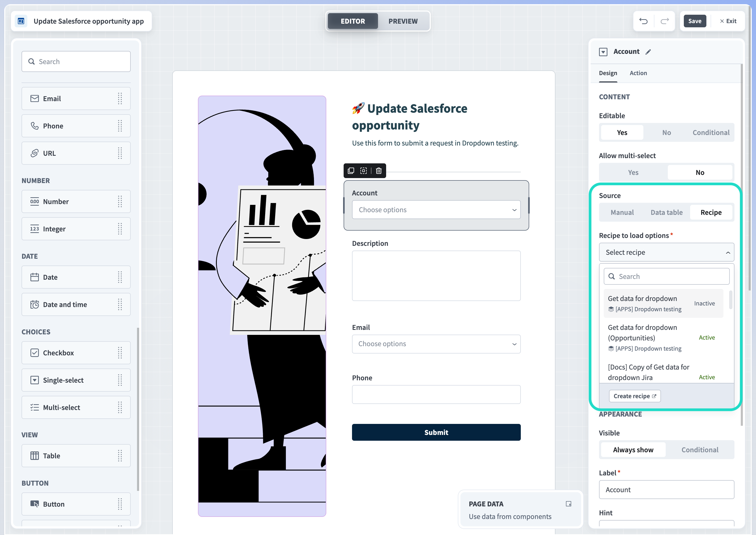The height and width of the screenshot is (535, 756).
Task: Click the Button component icon
Action: pyautogui.click(x=35, y=504)
